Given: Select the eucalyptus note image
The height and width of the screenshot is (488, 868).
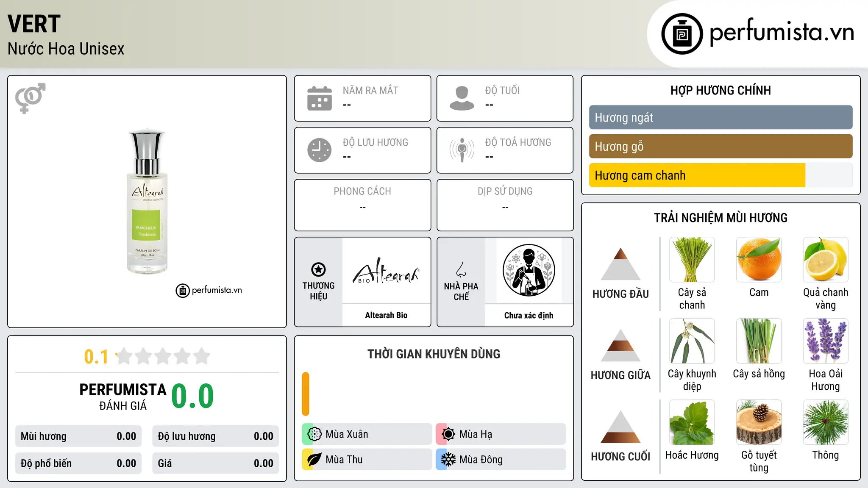Looking at the screenshot, I should pos(692,341).
